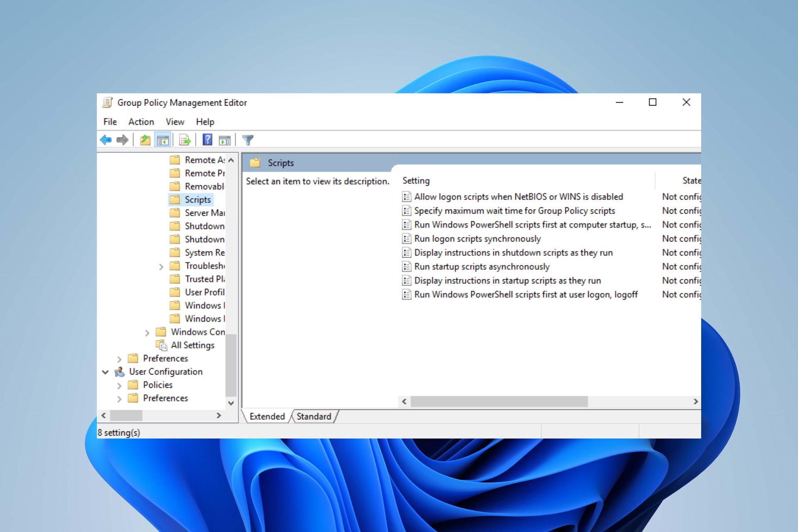Expand Preferences under Computer Configuration

point(119,359)
